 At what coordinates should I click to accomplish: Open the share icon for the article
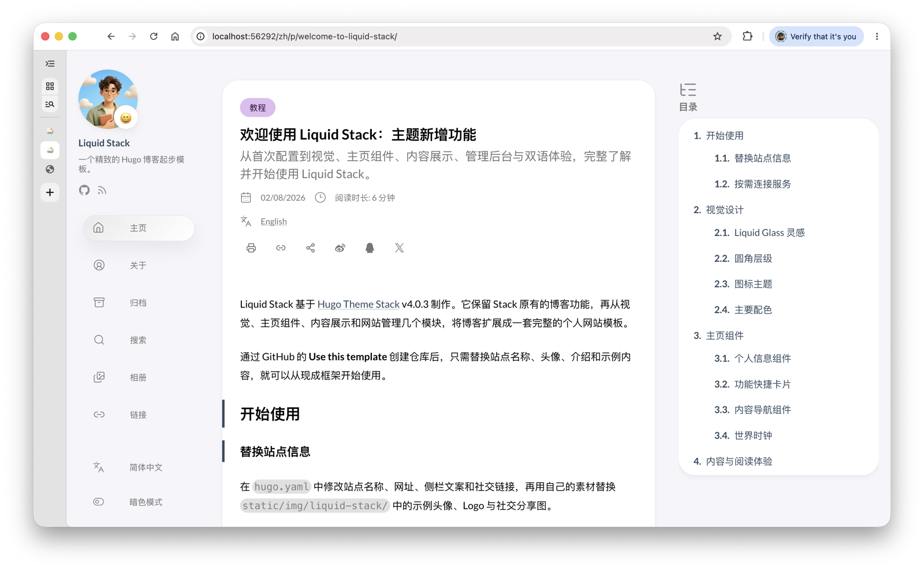click(x=311, y=248)
